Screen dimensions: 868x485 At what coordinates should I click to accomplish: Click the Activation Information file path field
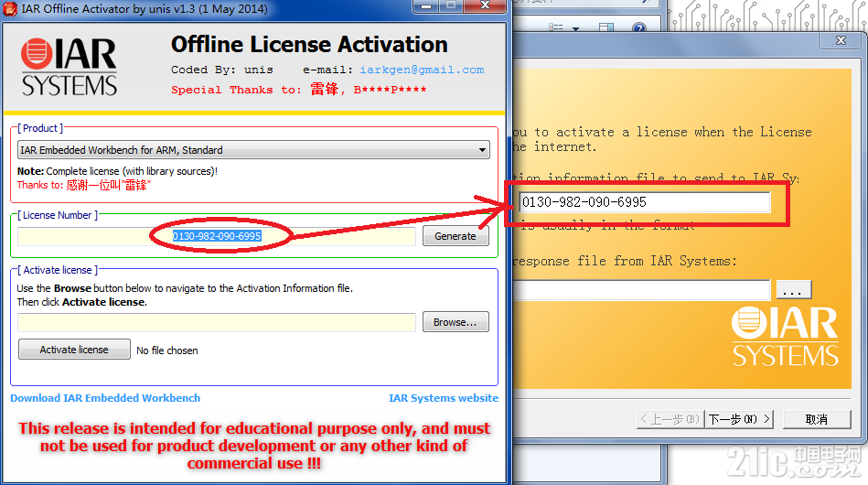[x=217, y=322]
